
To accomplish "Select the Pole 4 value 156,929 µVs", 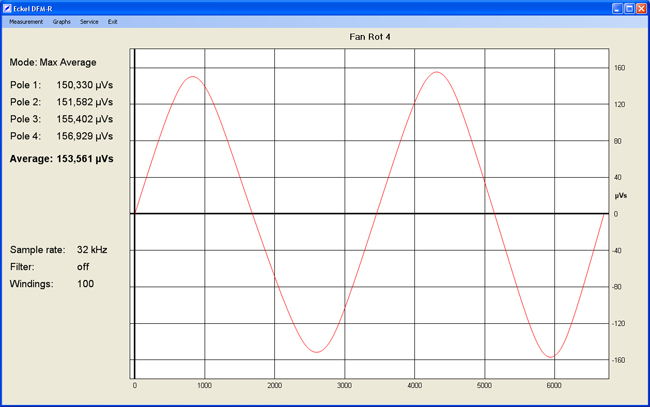I will pos(85,136).
